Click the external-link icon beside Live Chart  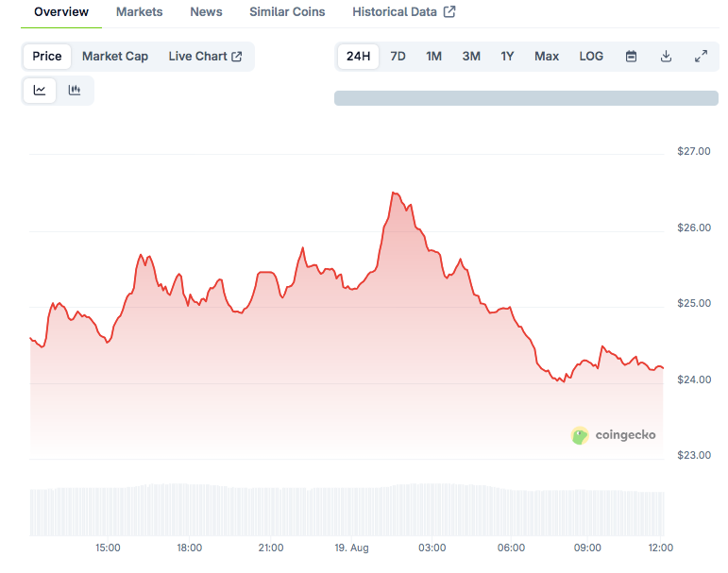click(237, 57)
